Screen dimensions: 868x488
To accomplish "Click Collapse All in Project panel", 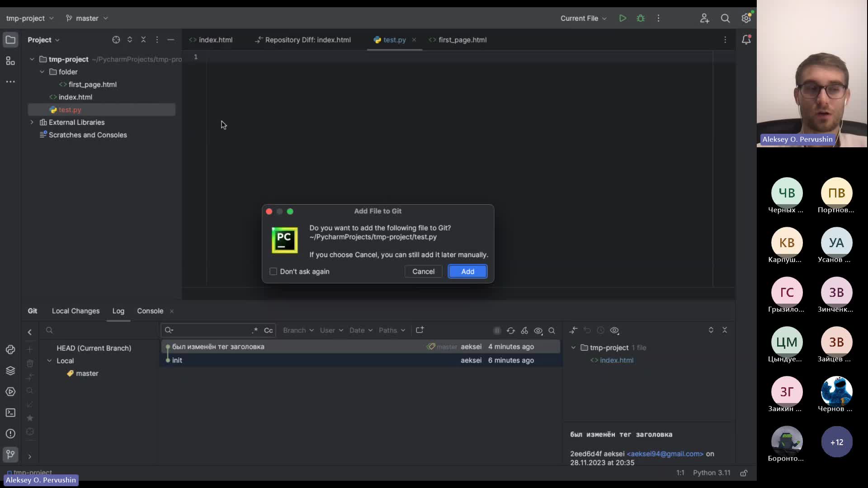I will pos(143,40).
